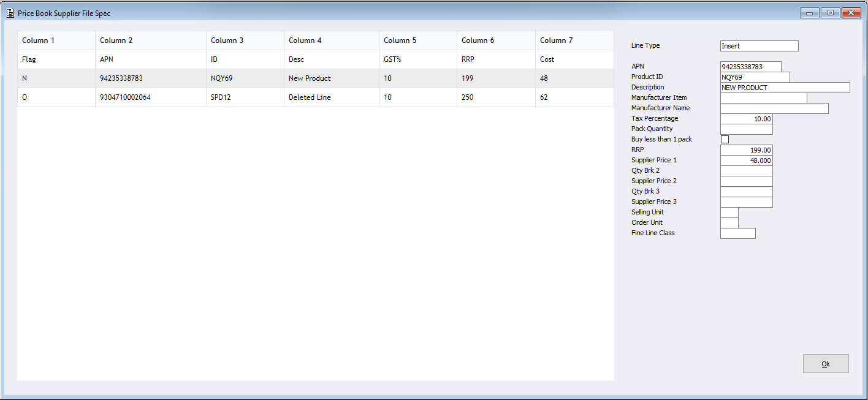Click the Column 1 table header

point(56,40)
